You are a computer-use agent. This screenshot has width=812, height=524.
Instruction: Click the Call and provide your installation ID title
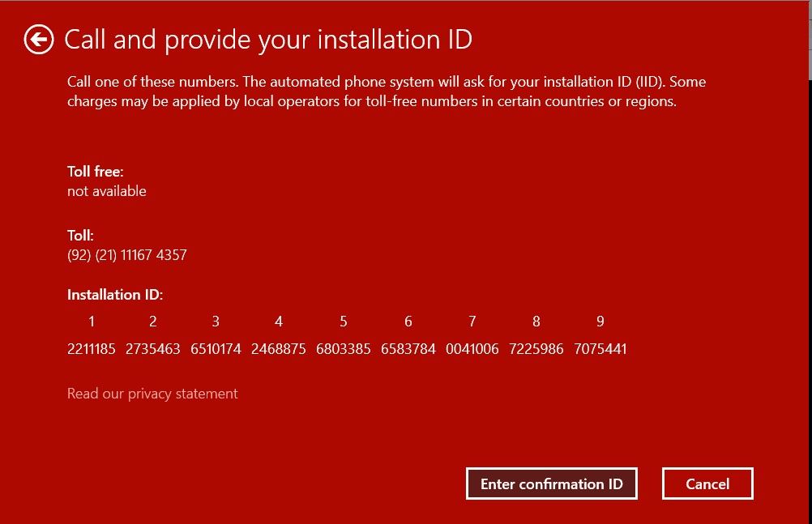pyautogui.click(x=268, y=39)
